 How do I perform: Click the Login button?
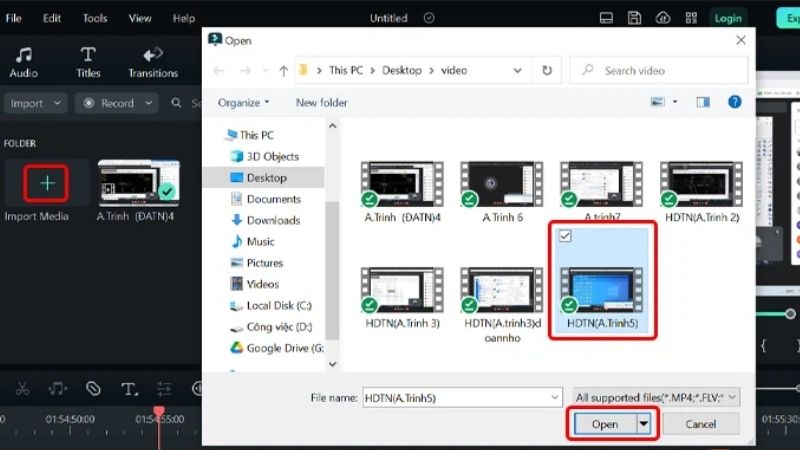coord(728,18)
